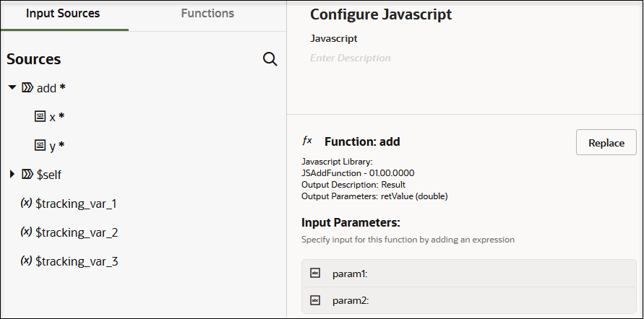Image resolution: width=644 pixels, height=319 pixels.
Task: Click the param1 string type icon
Action: (315, 274)
